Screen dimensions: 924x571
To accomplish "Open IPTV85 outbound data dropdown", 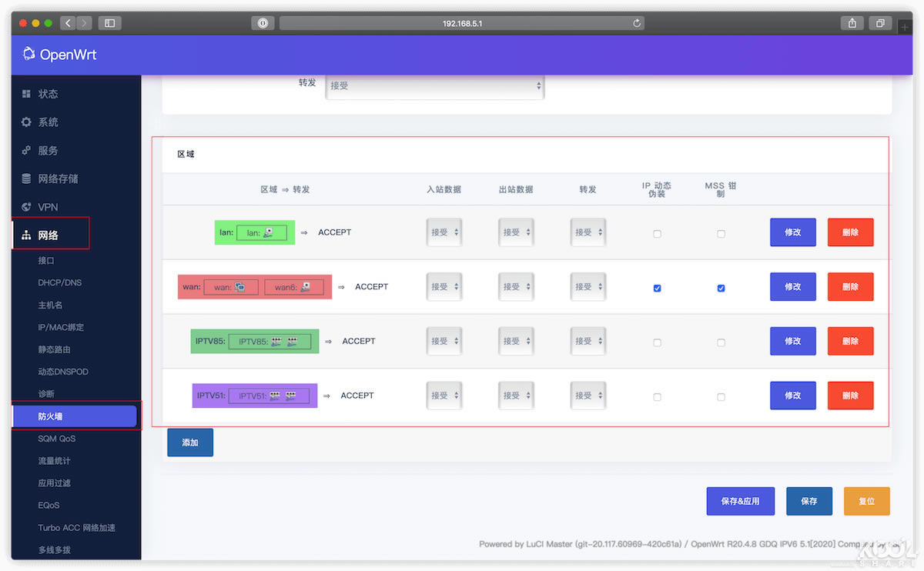I will (x=517, y=341).
